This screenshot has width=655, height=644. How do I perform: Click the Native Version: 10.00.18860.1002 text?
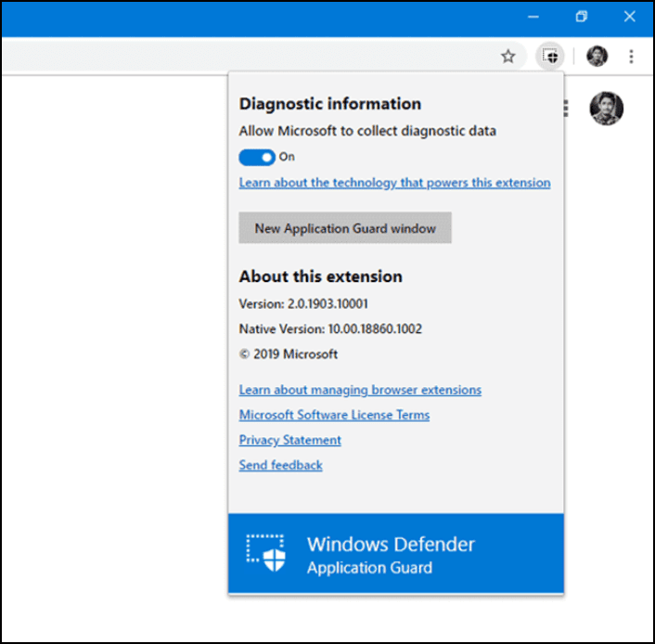point(330,328)
